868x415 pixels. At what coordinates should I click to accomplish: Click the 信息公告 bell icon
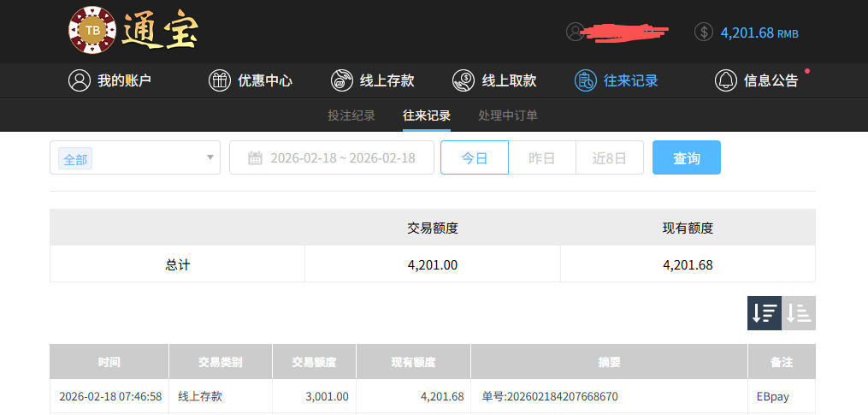click(725, 80)
